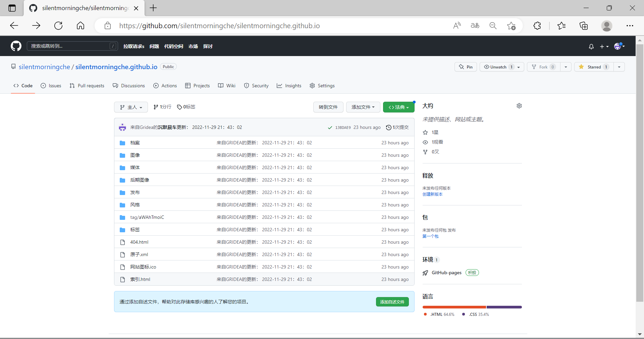Expand the green 法典 code dropdown
The image size is (644, 339).
(398, 107)
